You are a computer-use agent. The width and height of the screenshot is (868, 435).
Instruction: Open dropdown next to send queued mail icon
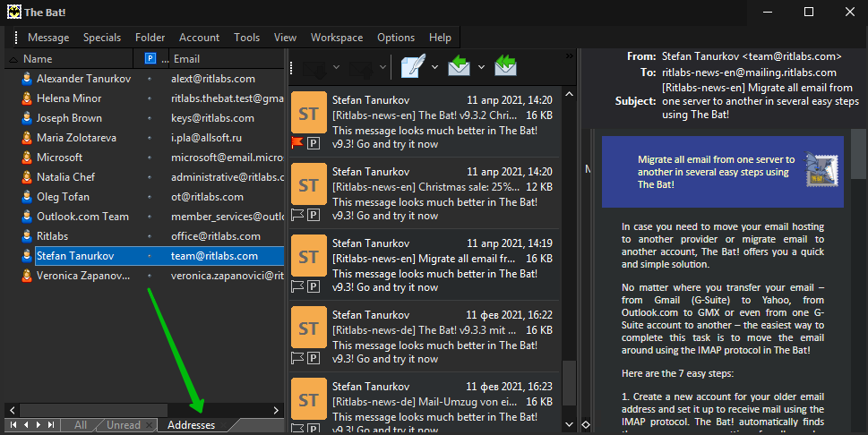click(382, 67)
